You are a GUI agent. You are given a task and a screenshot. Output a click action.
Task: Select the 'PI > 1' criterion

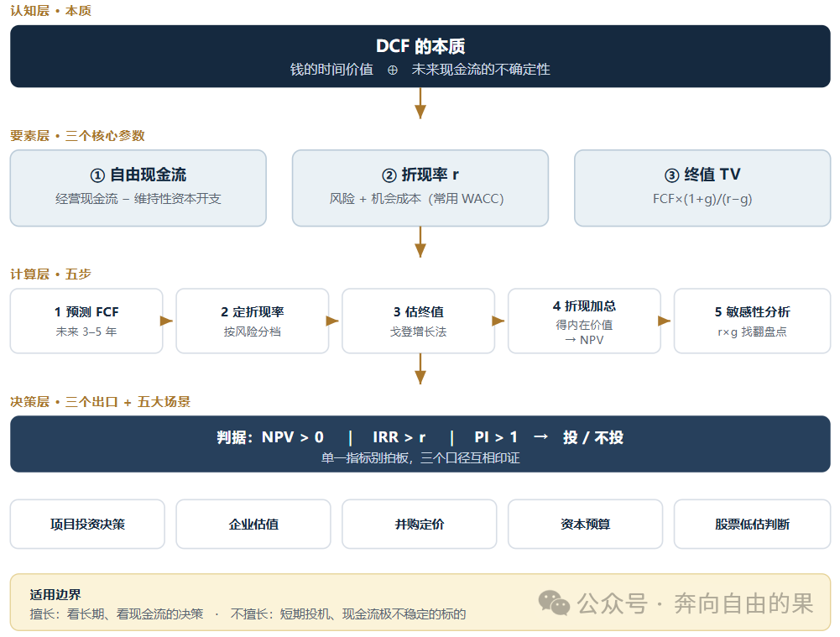pyautogui.click(x=496, y=437)
